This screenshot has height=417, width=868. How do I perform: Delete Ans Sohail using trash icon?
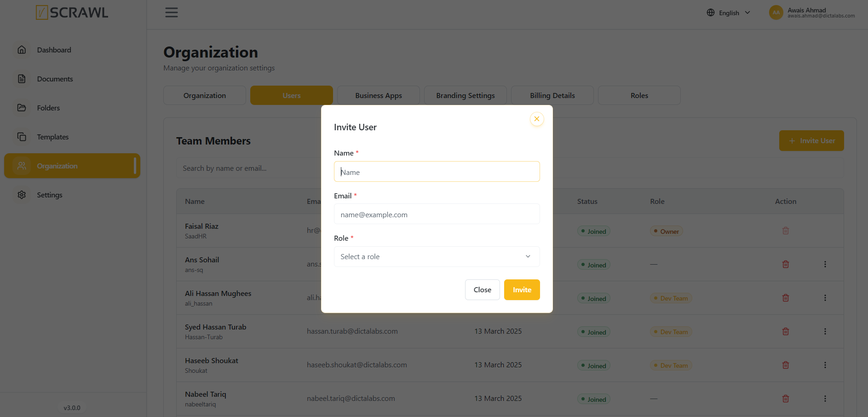(786, 264)
